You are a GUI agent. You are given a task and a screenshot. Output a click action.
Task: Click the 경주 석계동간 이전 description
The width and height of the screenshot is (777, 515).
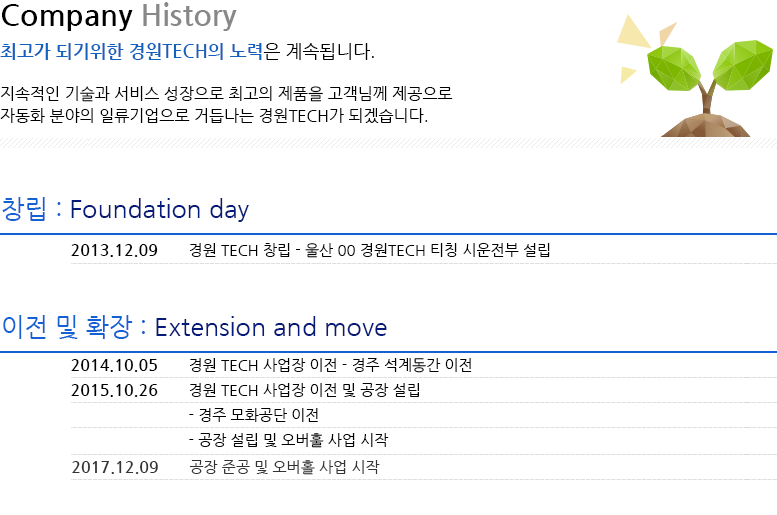pos(412,365)
